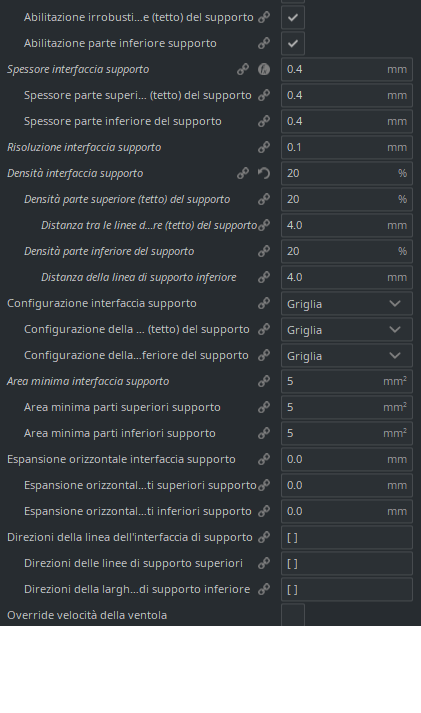
Task: Toggle Abilitazione parte inferiore supporto checkbox
Action: [293, 43]
